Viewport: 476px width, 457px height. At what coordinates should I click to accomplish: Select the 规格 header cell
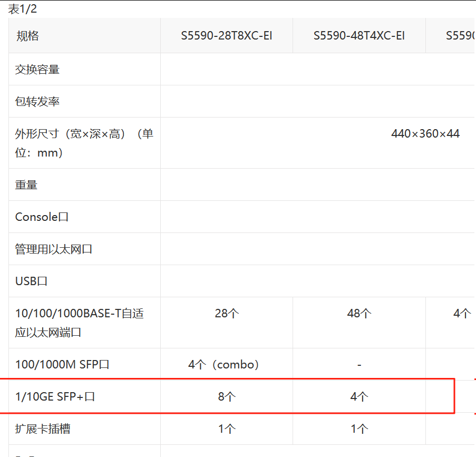27,36
